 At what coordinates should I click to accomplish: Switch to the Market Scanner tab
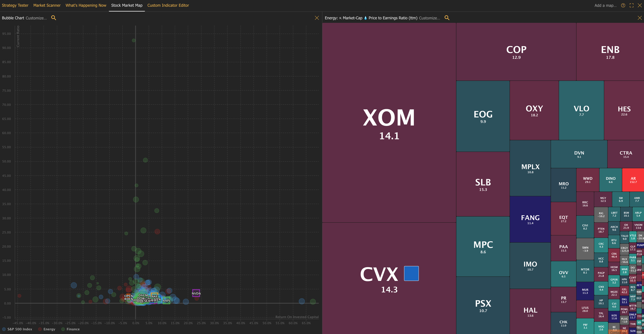(47, 5)
